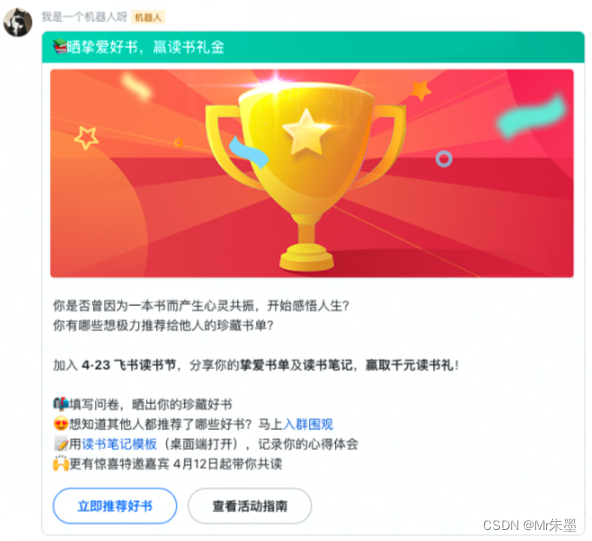Click the orange star near trophy handle

[421, 90]
